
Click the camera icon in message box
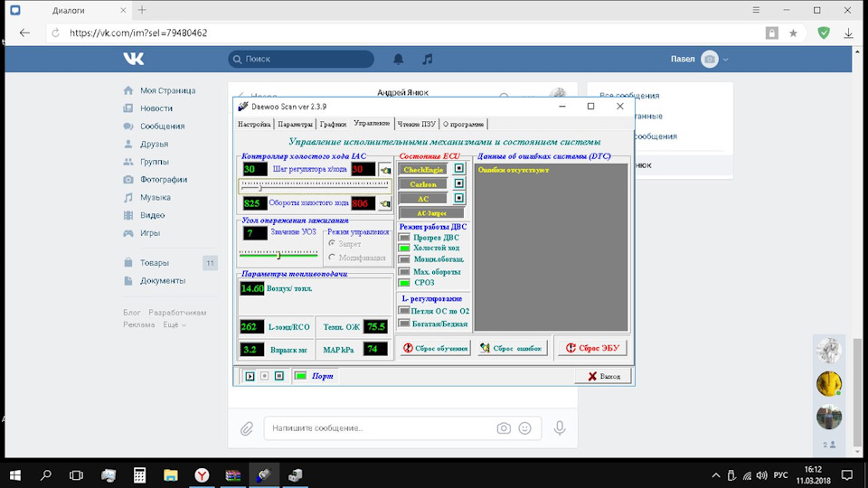click(x=504, y=428)
